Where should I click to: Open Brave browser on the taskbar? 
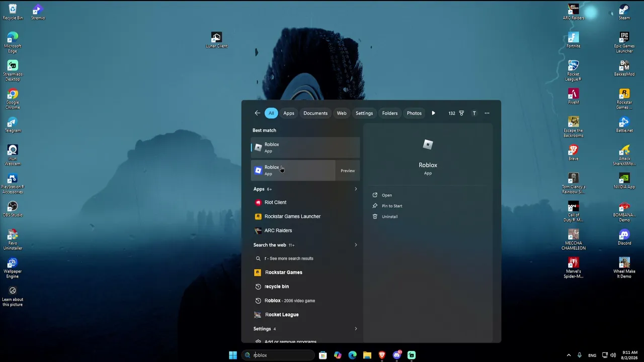(x=382, y=355)
